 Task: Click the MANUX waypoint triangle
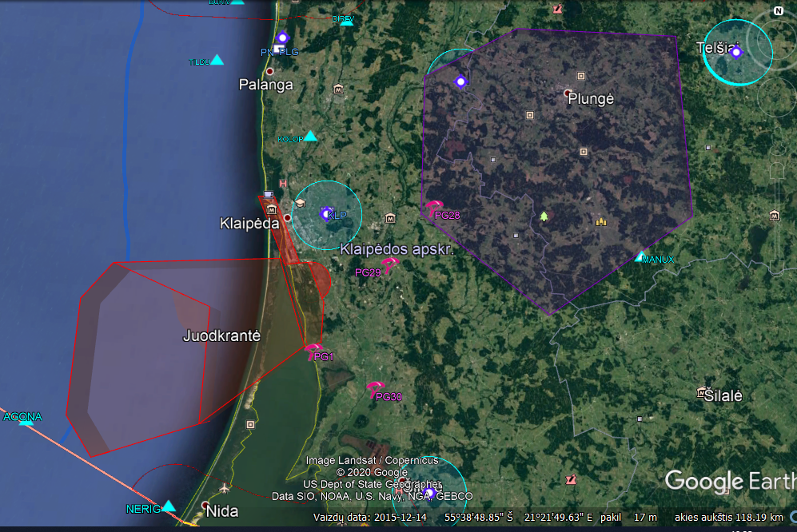[640, 256]
